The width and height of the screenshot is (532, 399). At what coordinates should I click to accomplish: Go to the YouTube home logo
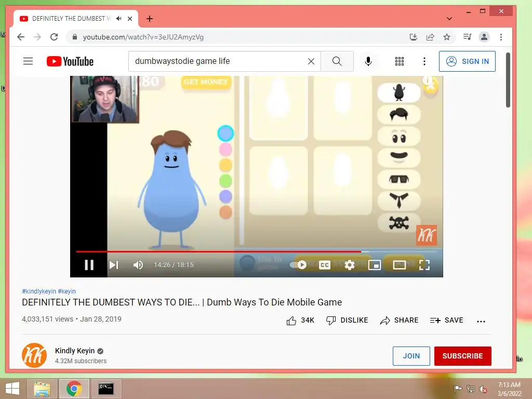point(70,61)
